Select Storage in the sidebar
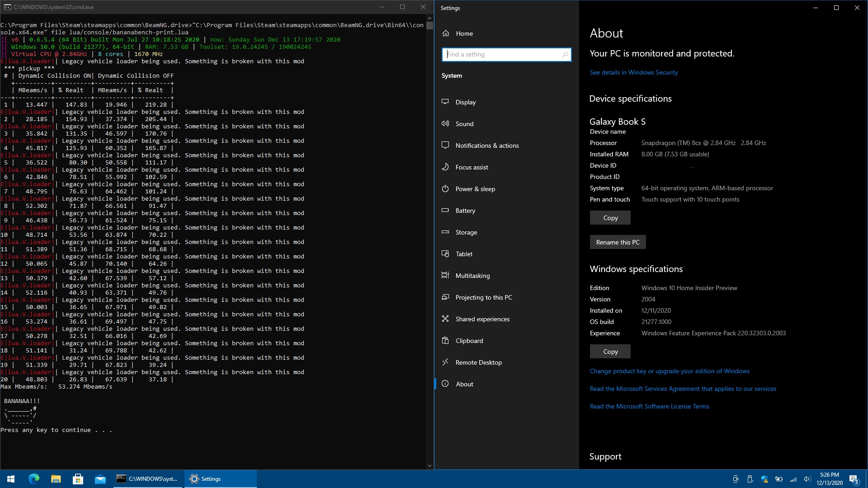 coord(466,232)
